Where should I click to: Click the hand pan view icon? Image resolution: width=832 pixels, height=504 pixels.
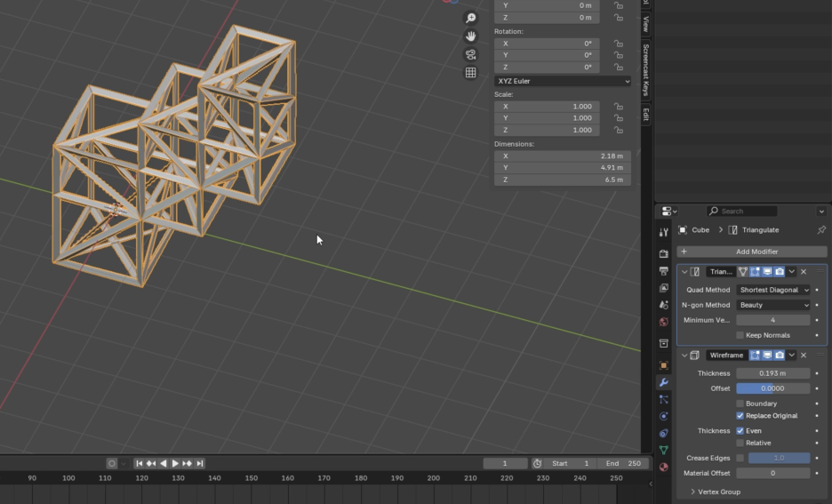(470, 36)
